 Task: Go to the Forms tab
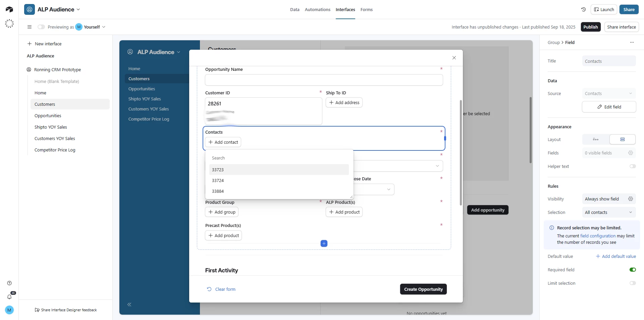tap(367, 9)
